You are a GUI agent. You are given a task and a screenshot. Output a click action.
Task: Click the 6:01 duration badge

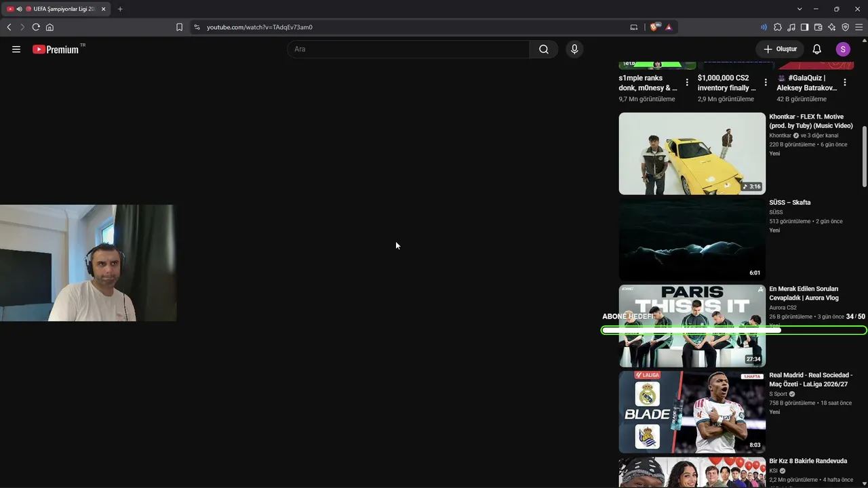pos(755,273)
